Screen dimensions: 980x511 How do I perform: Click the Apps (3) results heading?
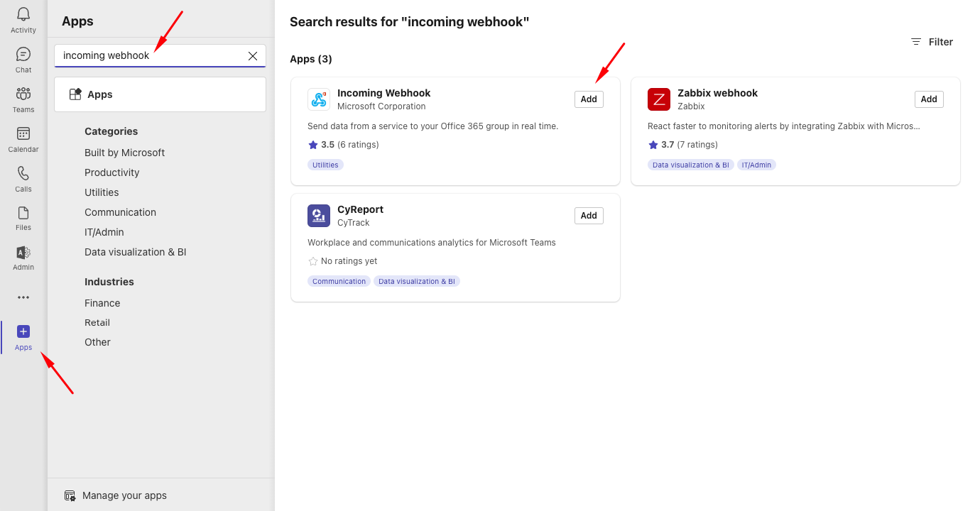click(x=311, y=59)
